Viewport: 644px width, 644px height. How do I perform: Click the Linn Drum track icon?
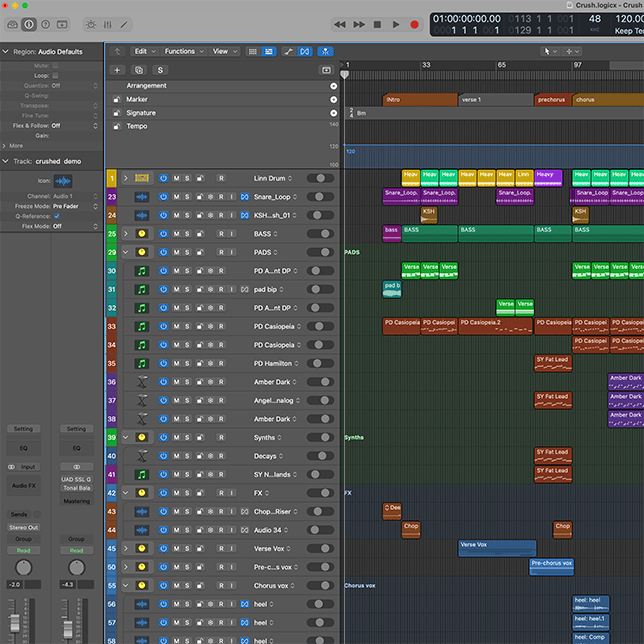pyautogui.click(x=142, y=178)
